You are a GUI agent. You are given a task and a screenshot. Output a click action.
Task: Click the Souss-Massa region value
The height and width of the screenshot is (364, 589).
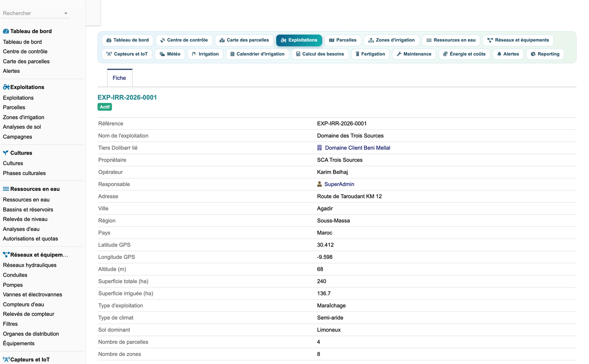coord(333,221)
